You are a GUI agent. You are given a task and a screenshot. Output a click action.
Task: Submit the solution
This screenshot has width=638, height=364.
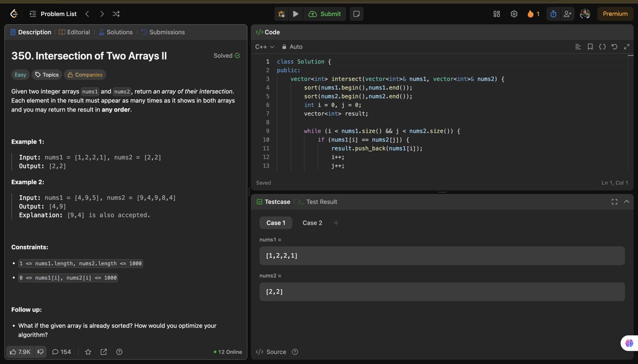click(324, 14)
